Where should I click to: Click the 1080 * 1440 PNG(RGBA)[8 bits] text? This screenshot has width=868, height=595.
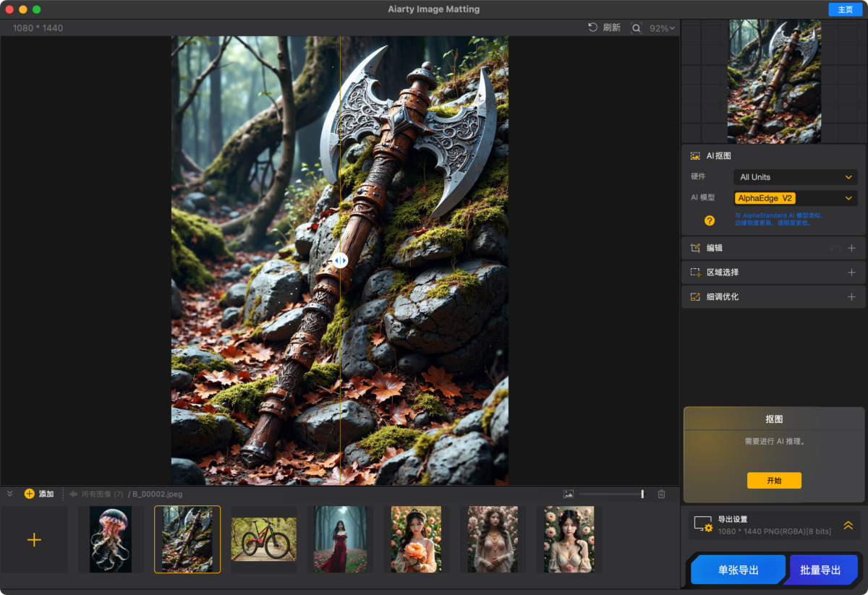(775, 531)
